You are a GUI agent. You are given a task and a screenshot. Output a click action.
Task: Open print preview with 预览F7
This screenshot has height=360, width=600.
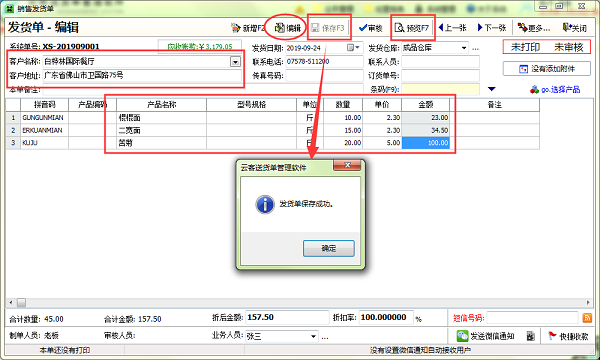tap(412, 28)
